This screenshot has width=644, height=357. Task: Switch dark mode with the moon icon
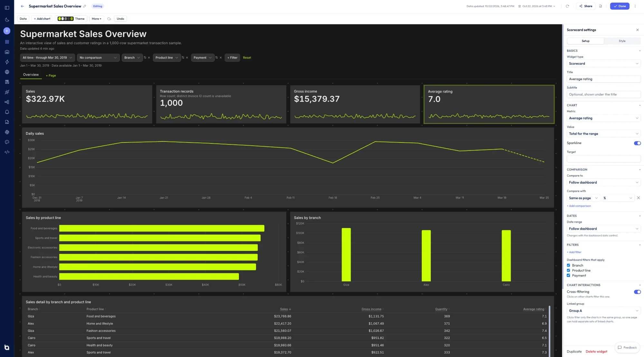[x=7, y=20]
